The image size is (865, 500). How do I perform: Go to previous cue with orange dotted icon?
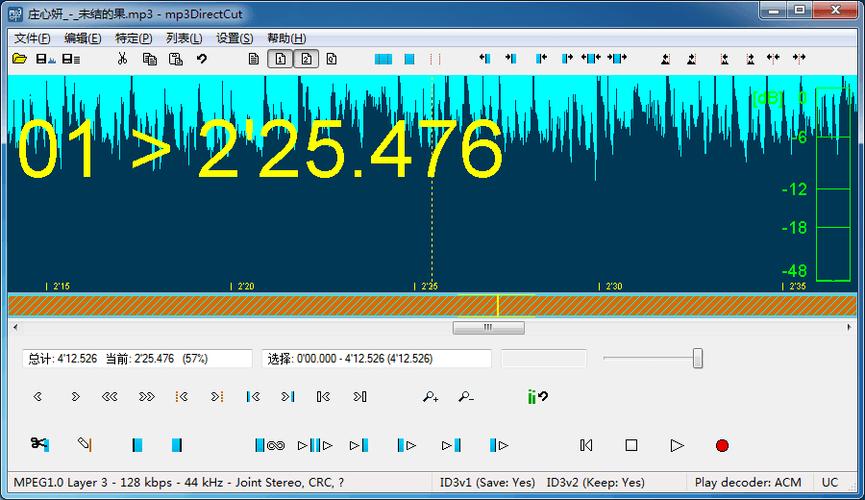coord(181,396)
